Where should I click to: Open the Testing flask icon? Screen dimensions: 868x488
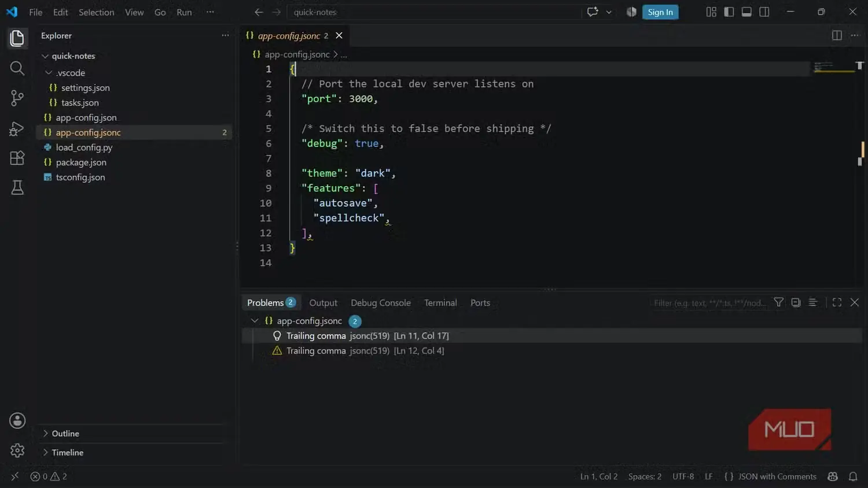coord(17,188)
